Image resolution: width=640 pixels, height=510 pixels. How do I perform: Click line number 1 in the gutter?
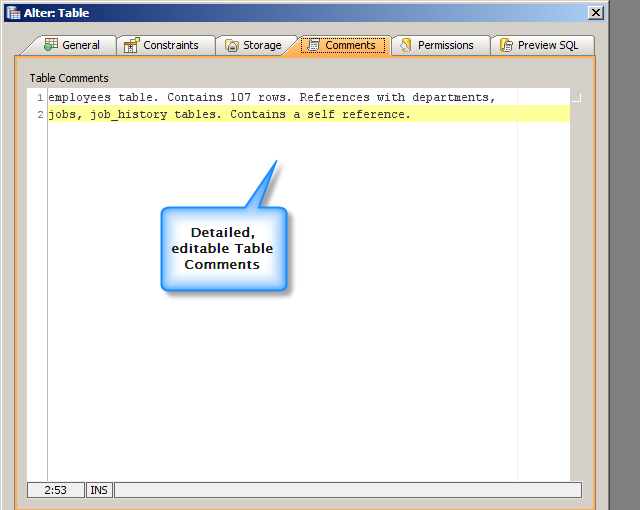coord(40,98)
